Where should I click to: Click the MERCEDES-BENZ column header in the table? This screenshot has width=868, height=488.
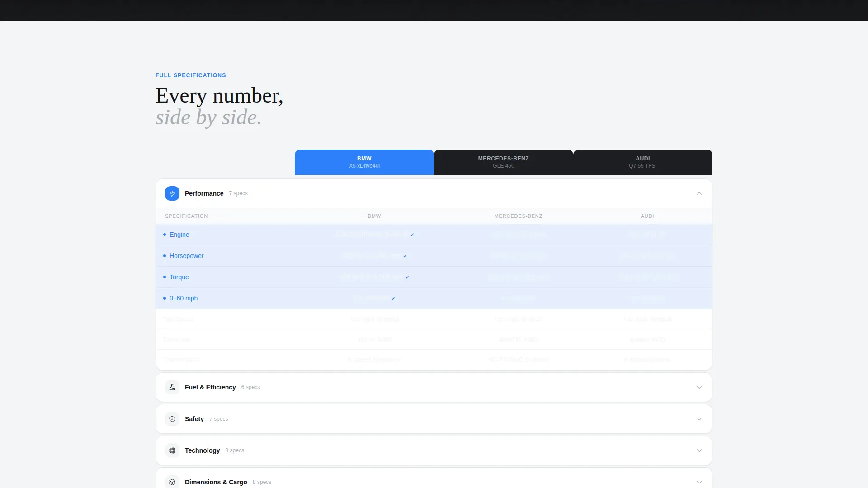[x=518, y=216]
